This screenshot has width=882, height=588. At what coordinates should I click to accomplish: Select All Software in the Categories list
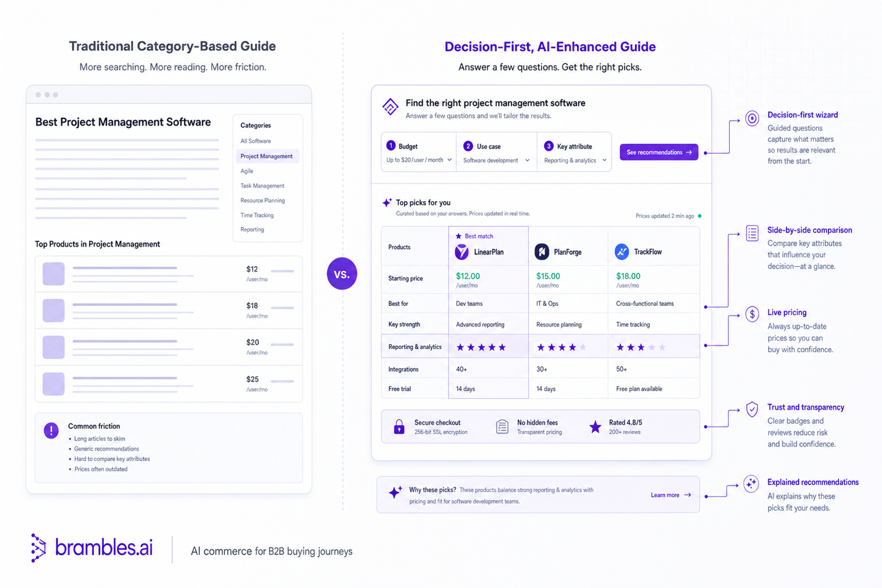[256, 141]
